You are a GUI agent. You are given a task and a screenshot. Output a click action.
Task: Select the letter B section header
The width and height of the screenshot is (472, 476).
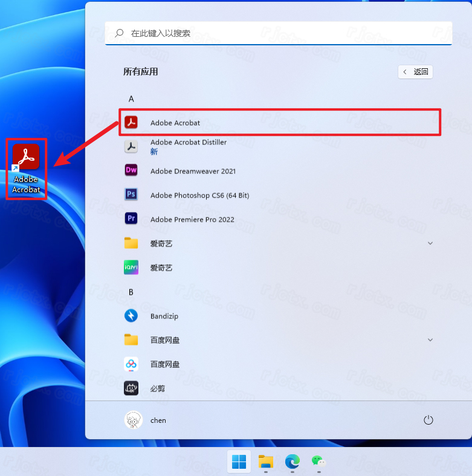[x=131, y=292]
